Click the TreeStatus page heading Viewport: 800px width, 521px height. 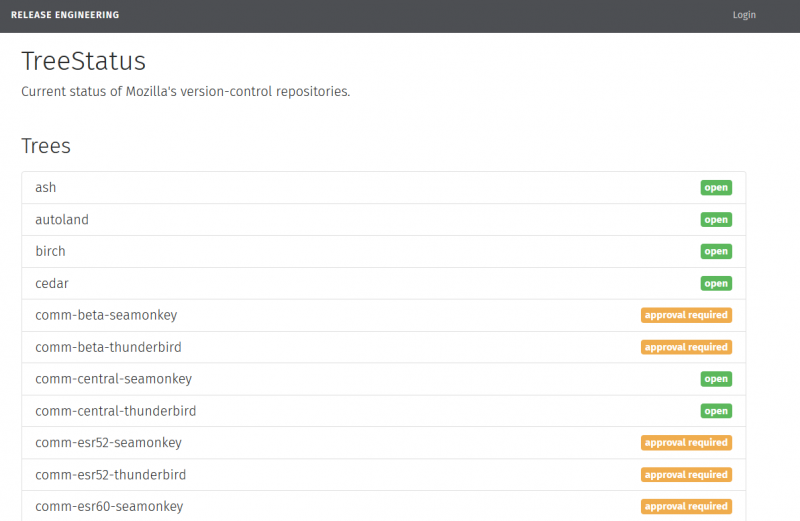point(84,61)
